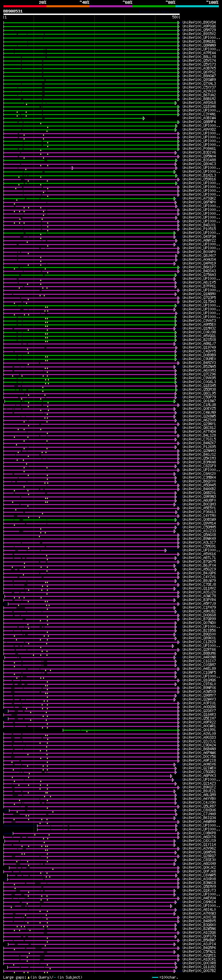Click hit label UniRef100_Q5VS73
The height and width of the screenshot is (980, 222).
(199, 64)
